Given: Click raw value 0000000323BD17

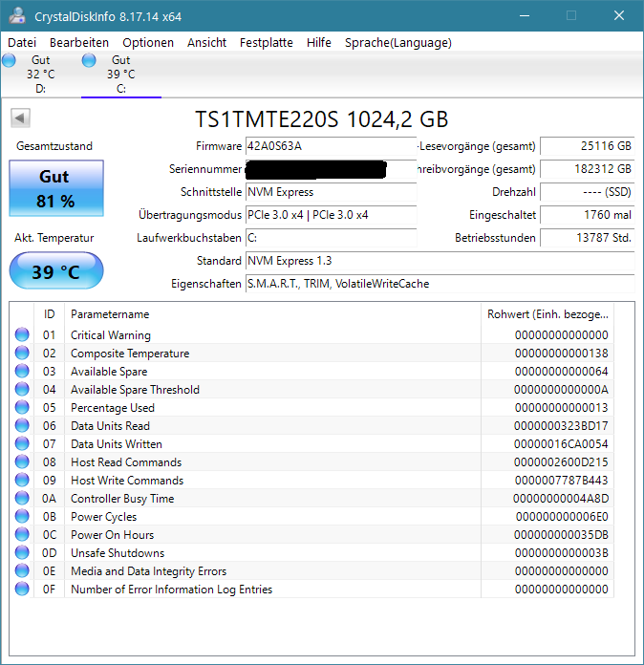Looking at the screenshot, I should click(x=561, y=426).
